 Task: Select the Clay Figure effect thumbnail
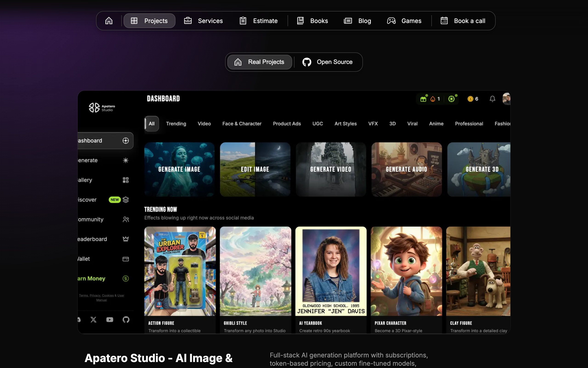[478, 271]
